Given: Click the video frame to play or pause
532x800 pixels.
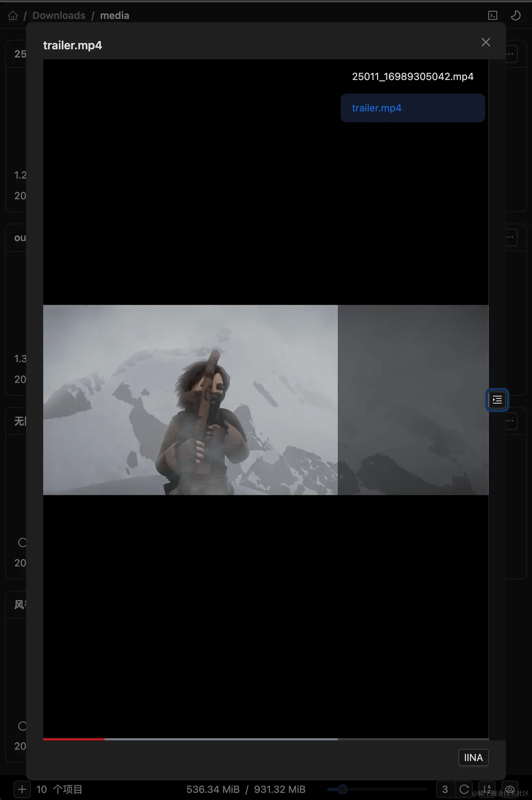Looking at the screenshot, I should coord(266,400).
